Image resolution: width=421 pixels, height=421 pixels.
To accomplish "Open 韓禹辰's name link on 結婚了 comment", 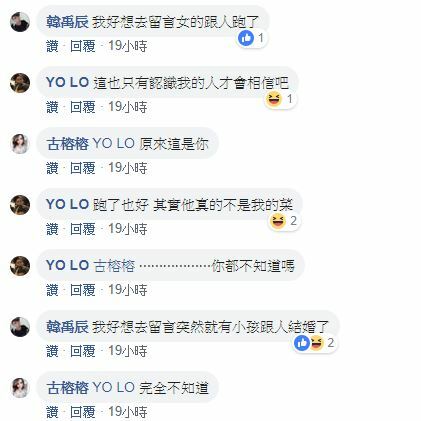I will pyautogui.click(x=67, y=327).
